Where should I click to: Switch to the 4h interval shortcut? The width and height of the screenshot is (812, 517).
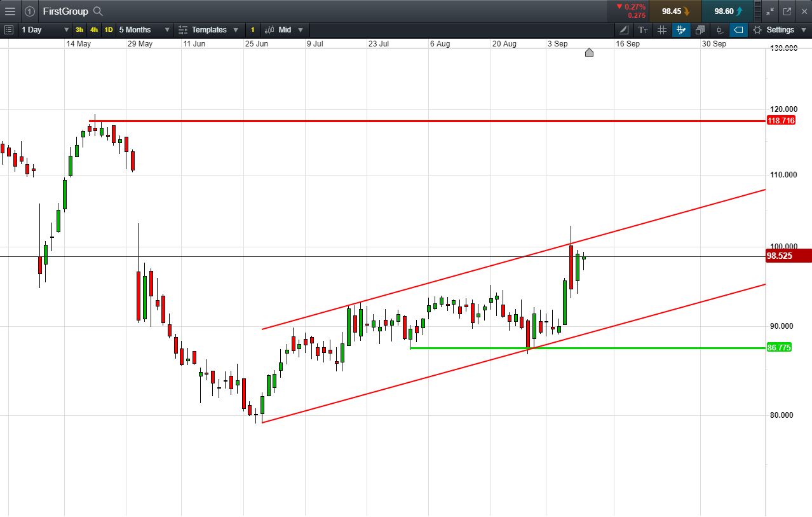click(x=94, y=30)
